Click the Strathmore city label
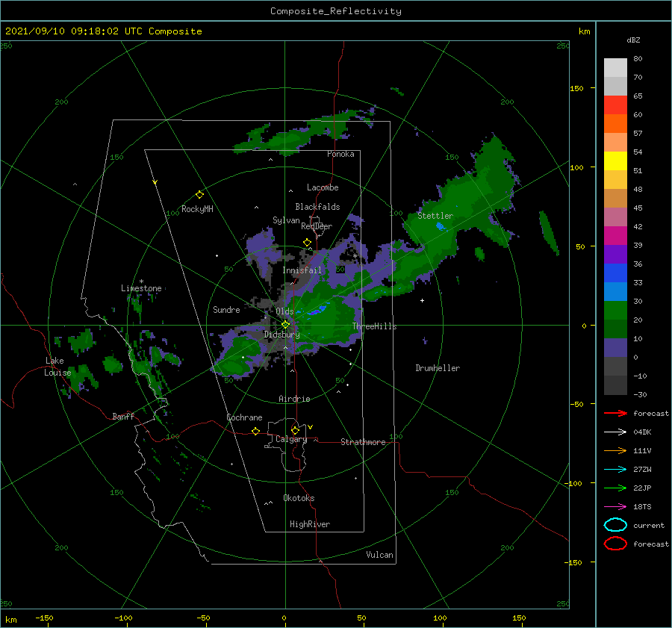 pos(363,442)
